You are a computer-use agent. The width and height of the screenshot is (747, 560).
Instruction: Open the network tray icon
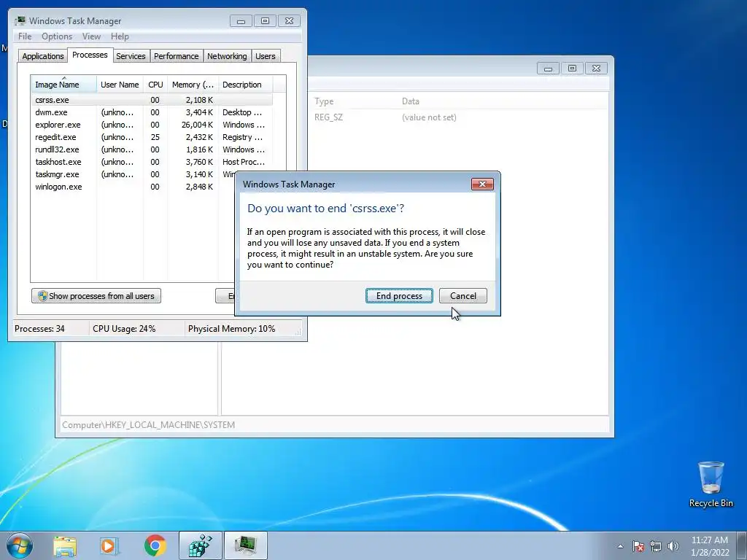point(656,546)
